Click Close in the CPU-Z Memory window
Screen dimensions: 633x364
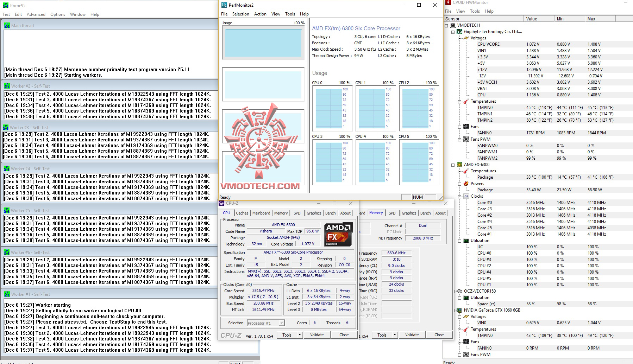tap(439, 335)
